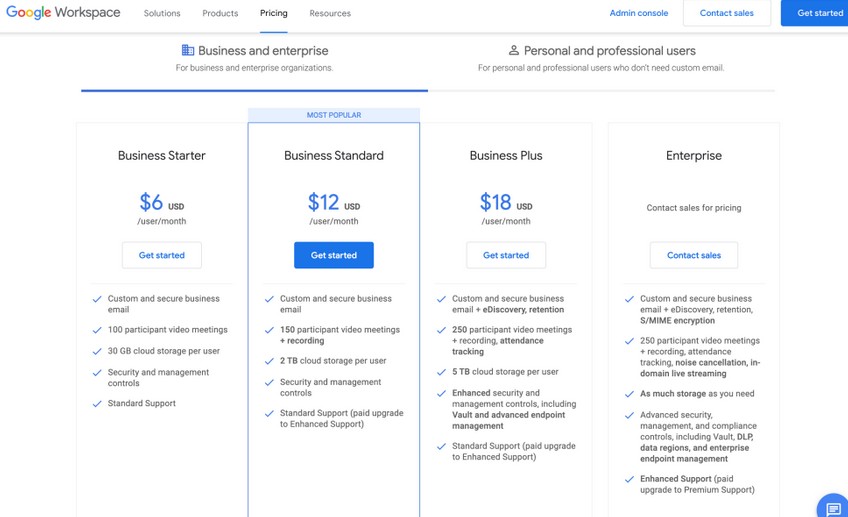Image resolution: width=848 pixels, height=517 pixels.
Task: Click the 100 participant video meetings text
Action: point(168,329)
